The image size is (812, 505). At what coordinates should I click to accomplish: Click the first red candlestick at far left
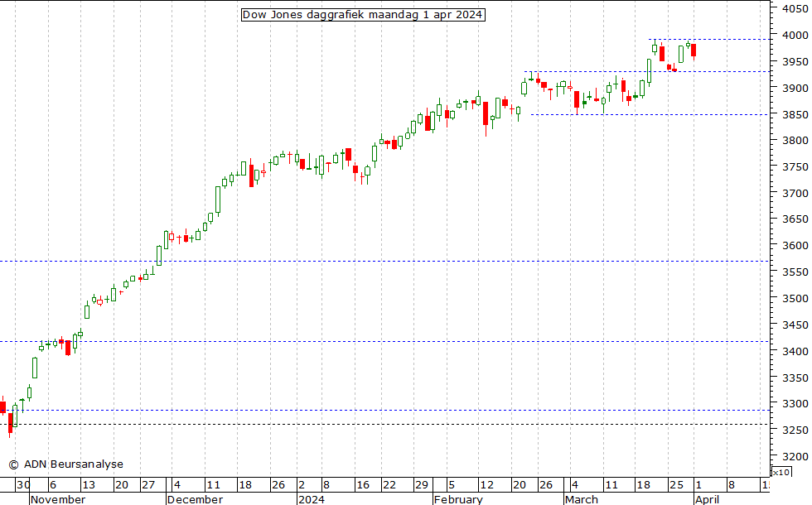point(2,407)
